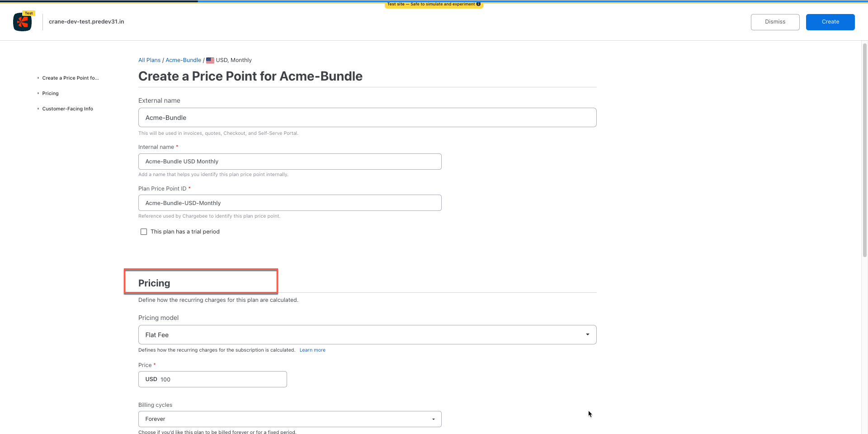The width and height of the screenshot is (868, 434).
Task: Expand the Billing cycles dropdown
Action: [x=289, y=419]
